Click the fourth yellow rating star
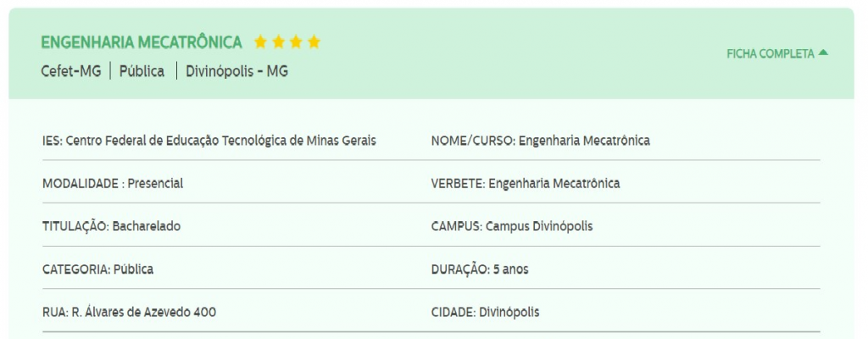 click(314, 42)
